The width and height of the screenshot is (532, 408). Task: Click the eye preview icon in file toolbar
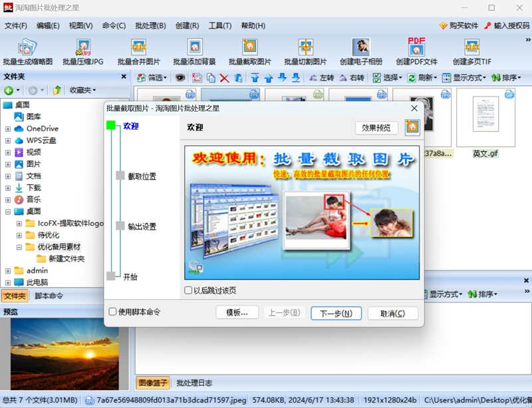(x=180, y=78)
